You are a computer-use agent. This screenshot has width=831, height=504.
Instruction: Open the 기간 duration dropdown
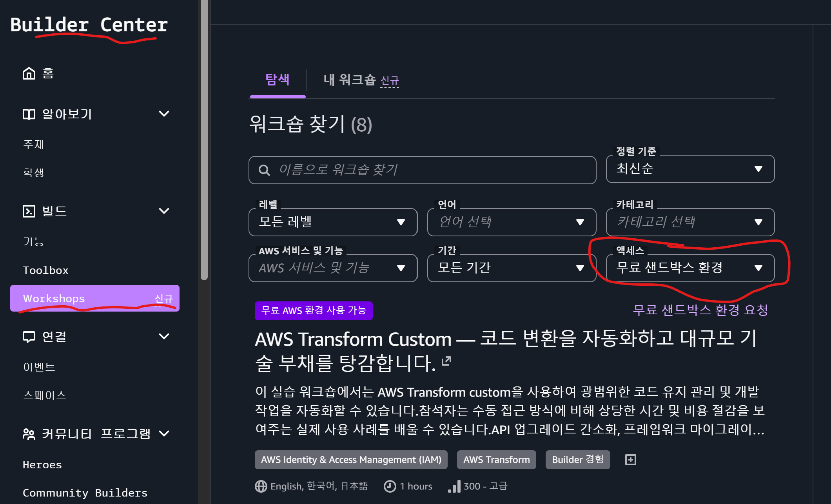point(512,268)
